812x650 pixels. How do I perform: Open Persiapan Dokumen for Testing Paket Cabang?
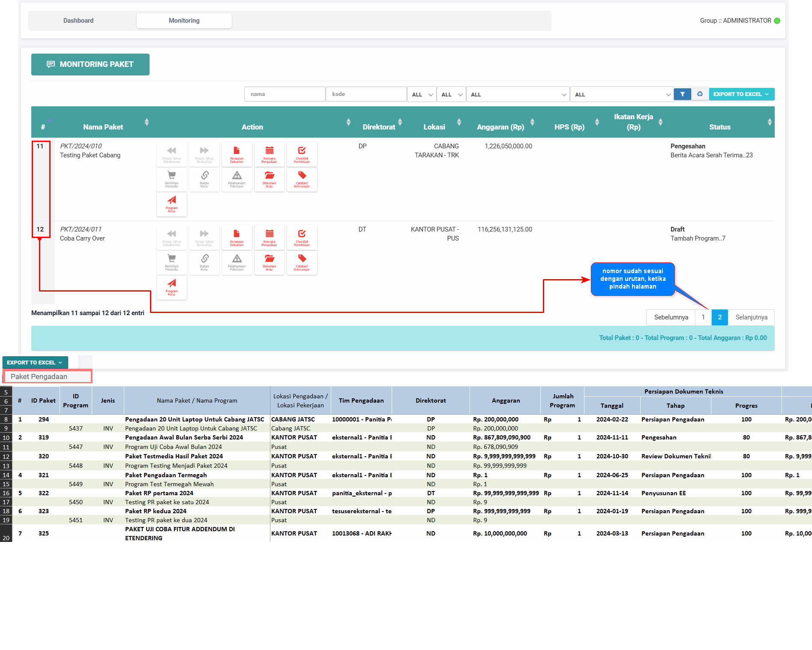pos(237,154)
